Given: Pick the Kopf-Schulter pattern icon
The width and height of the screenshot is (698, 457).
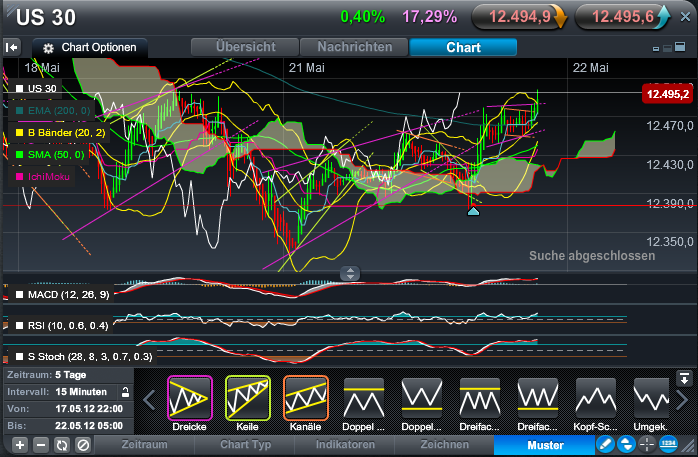Looking at the screenshot, I should pyautogui.click(x=596, y=397).
